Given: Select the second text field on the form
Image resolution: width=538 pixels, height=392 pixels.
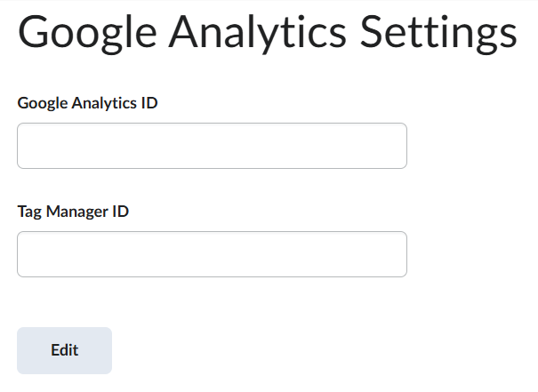Looking at the screenshot, I should tap(212, 254).
